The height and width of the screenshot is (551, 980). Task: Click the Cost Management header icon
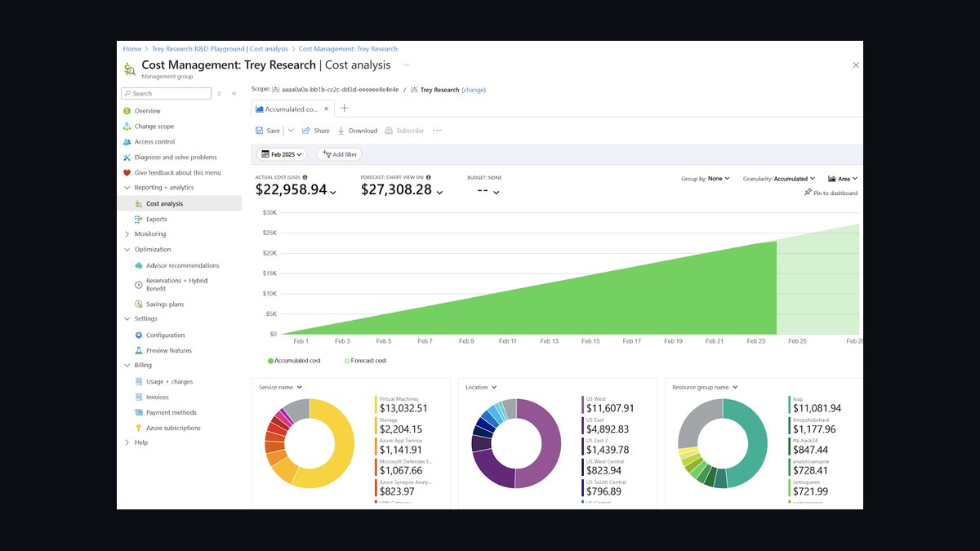pyautogui.click(x=130, y=69)
